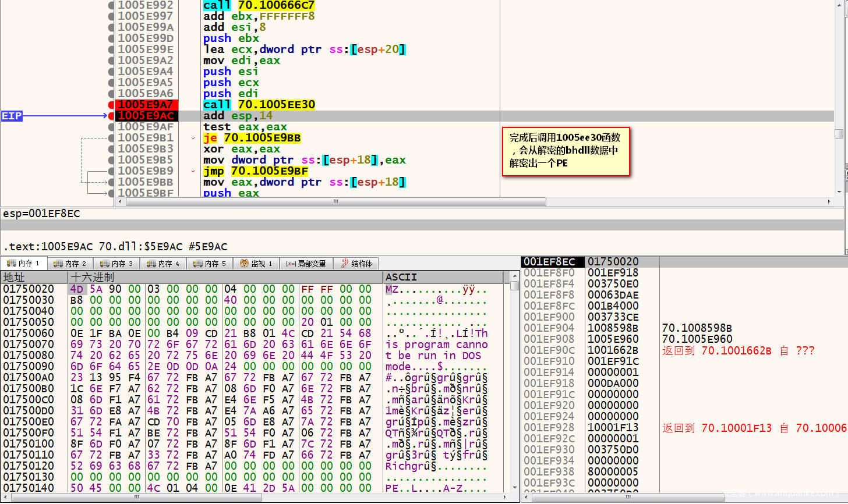The image size is (848, 504).
Task: Select stack entry at address 001EF90C
Action: [x=549, y=350]
